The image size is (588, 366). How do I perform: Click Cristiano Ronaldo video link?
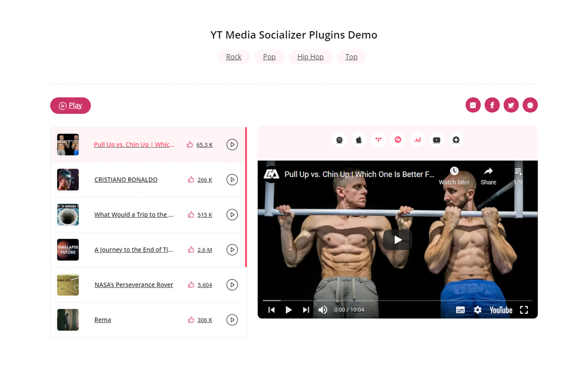pyautogui.click(x=126, y=179)
